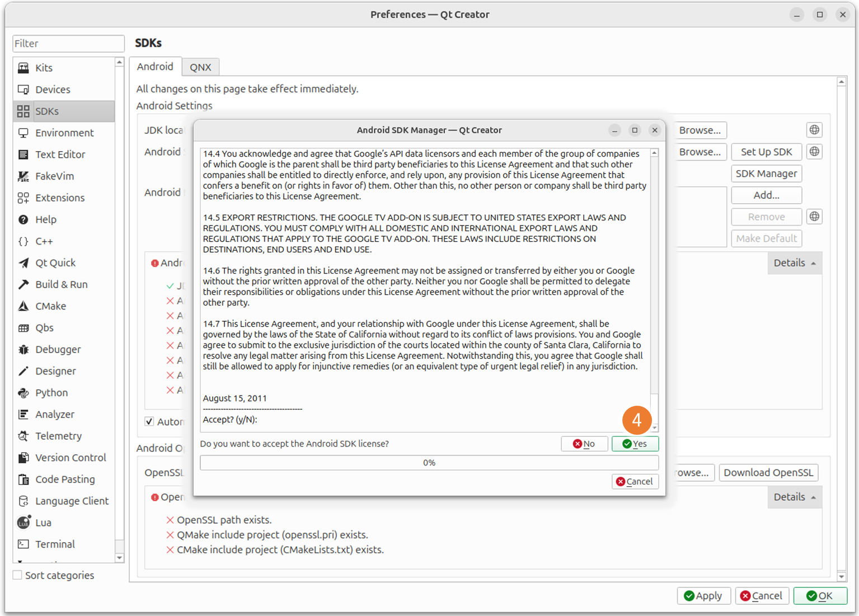The width and height of the screenshot is (859, 616).
Task: Select the Lua category icon
Action: (x=24, y=523)
